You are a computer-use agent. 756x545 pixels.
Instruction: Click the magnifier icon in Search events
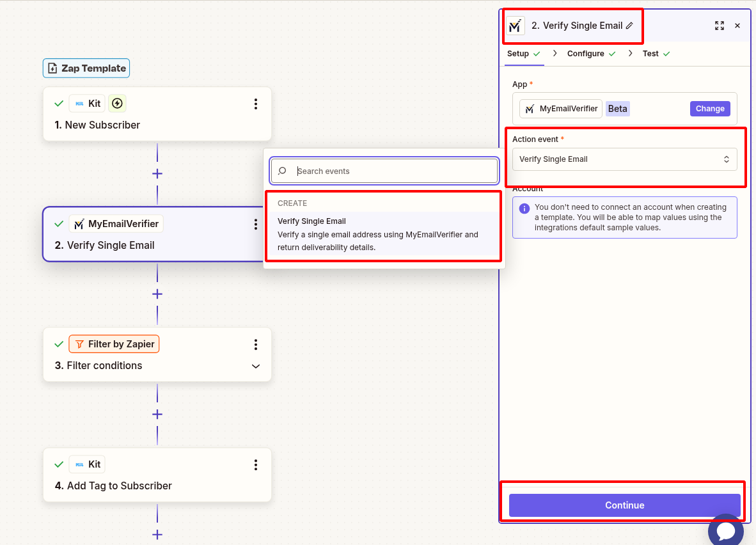point(282,171)
